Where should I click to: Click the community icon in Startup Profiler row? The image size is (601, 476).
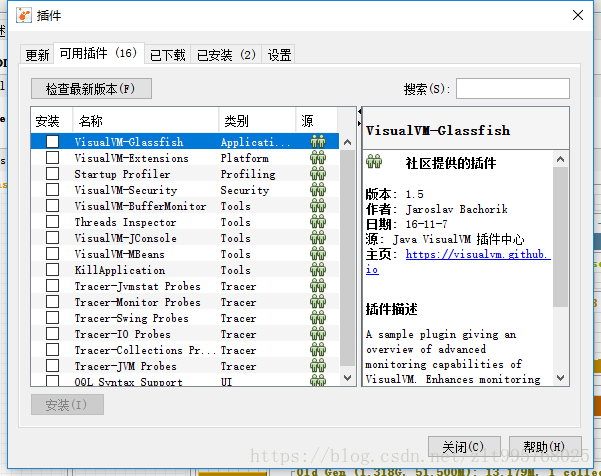(x=318, y=174)
